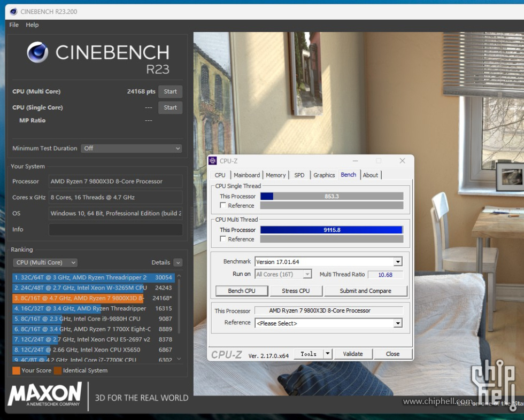
Task: Expand the Details toggle in Ranking
Action: 178,263
